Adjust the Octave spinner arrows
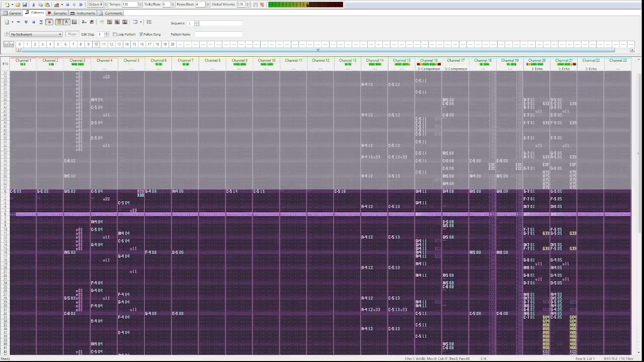The height and width of the screenshot is (362, 644). pos(106,5)
